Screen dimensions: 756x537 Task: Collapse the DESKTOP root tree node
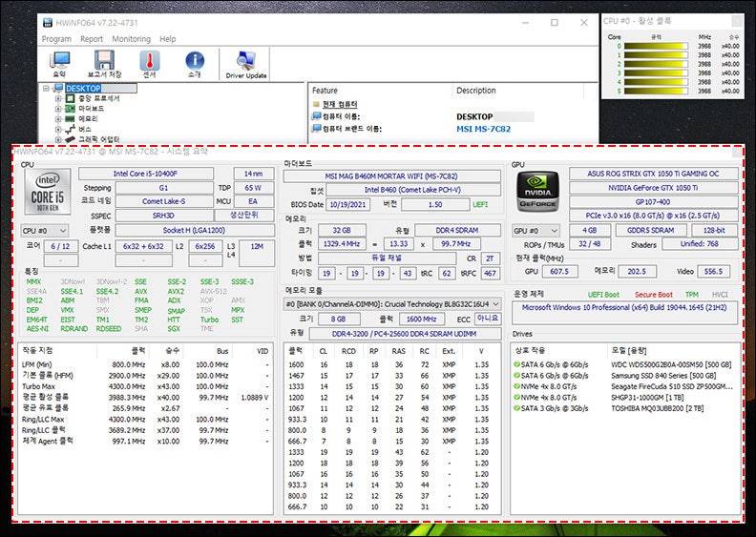tap(46, 89)
